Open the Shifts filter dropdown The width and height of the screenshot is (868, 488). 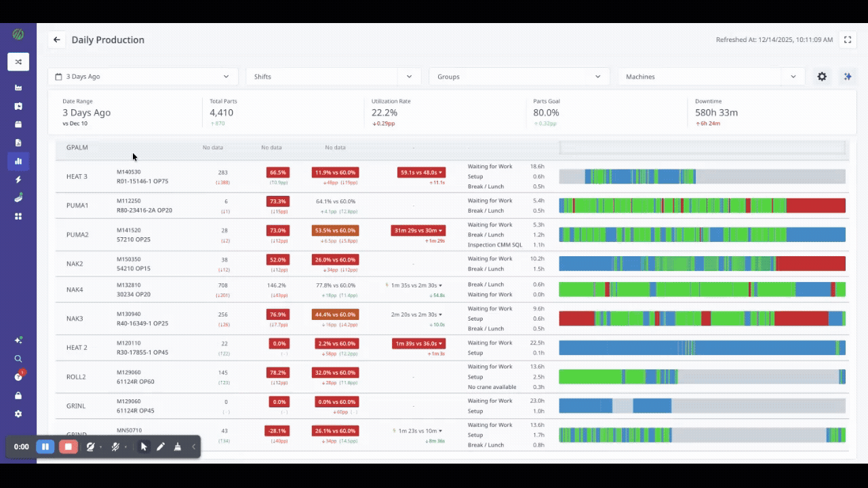point(332,77)
